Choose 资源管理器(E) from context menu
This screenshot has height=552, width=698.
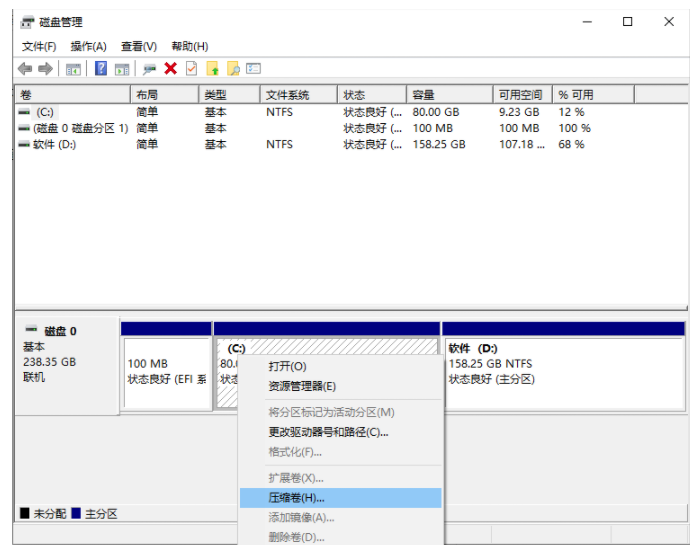pos(302,386)
